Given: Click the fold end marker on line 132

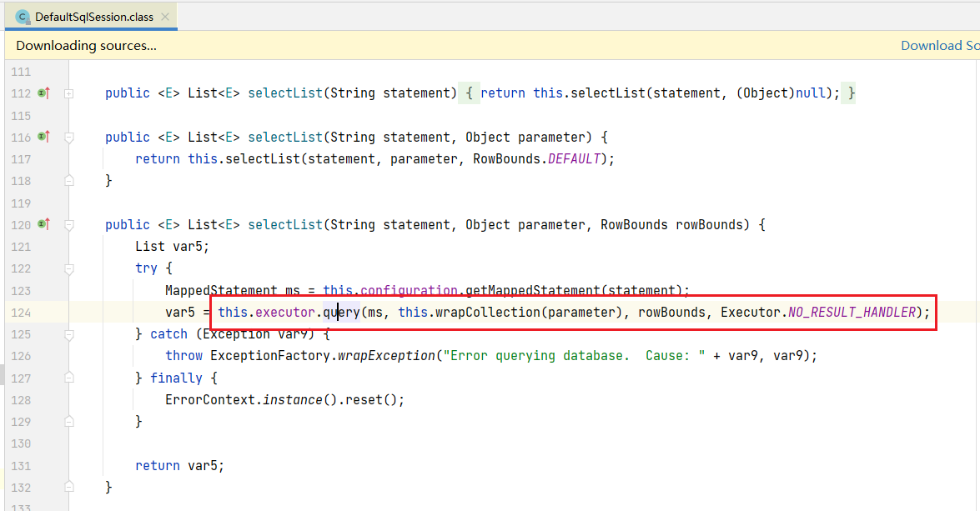Looking at the screenshot, I should pyautogui.click(x=69, y=487).
